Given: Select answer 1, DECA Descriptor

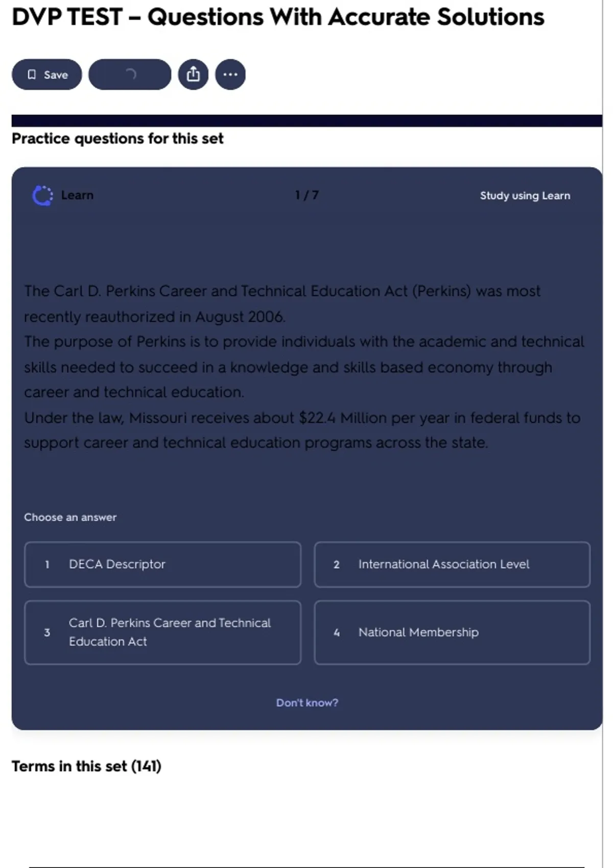Looking at the screenshot, I should (162, 564).
